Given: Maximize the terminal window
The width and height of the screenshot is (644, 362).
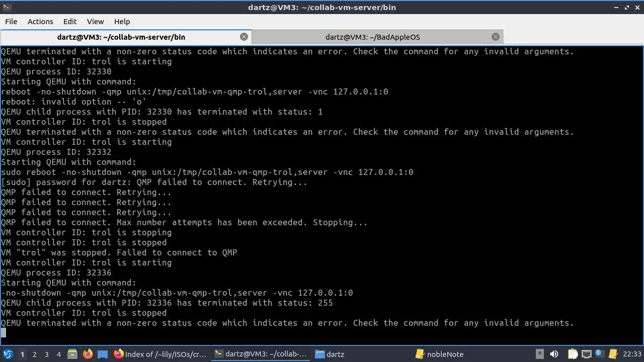Looking at the screenshot, I should pyautogui.click(x=627, y=7).
